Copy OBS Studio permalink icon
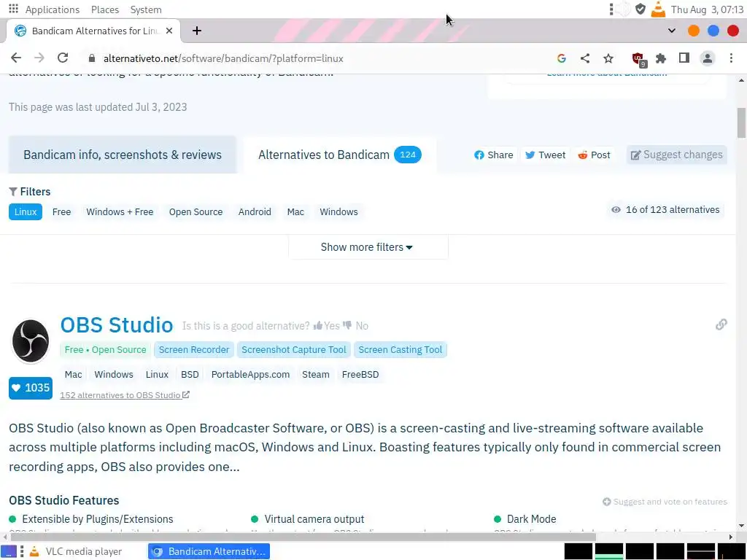The height and width of the screenshot is (560, 747). (721, 324)
